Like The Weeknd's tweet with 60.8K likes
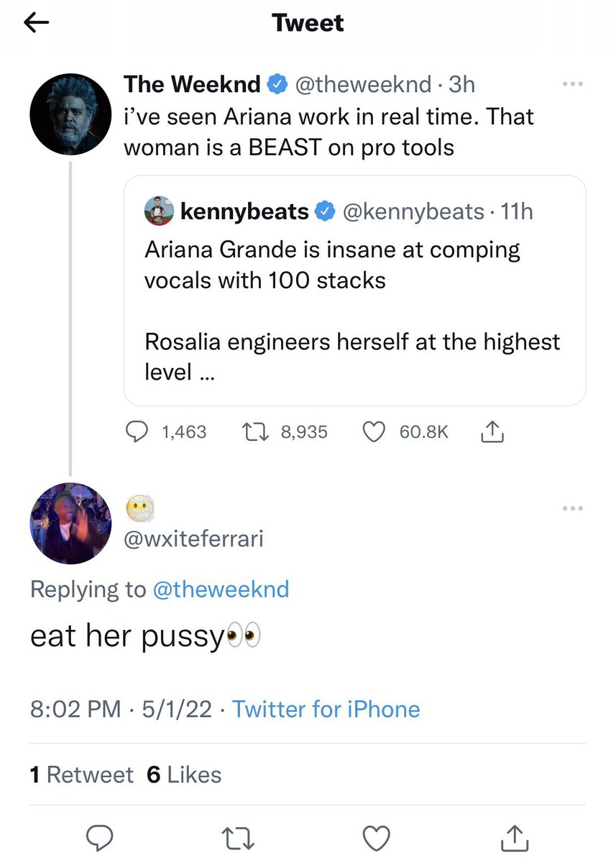 [372, 431]
